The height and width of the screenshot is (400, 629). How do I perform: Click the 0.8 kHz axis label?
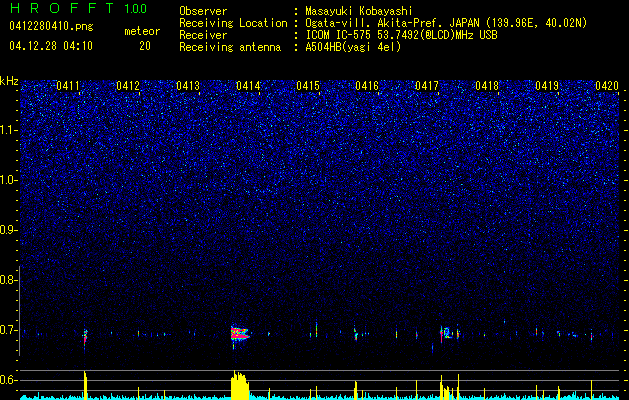[8, 280]
